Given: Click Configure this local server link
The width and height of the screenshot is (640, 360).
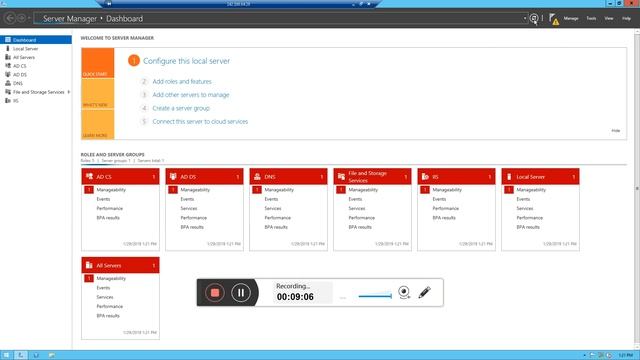Looking at the screenshot, I should pos(187,61).
